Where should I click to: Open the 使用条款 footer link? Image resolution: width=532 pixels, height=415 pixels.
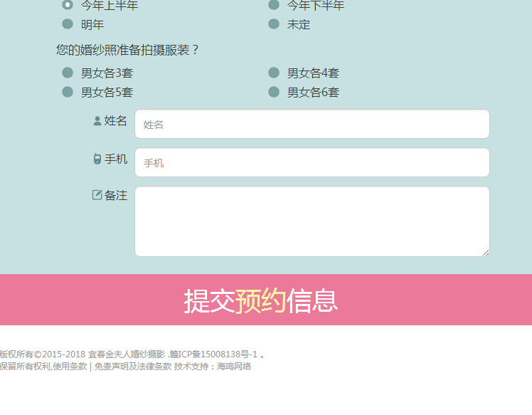(x=70, y=367)
